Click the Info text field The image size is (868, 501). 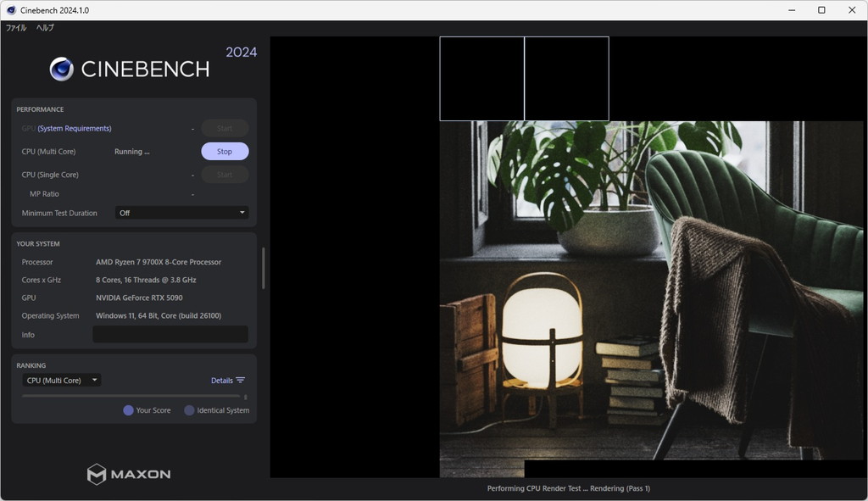pos(170,334)
